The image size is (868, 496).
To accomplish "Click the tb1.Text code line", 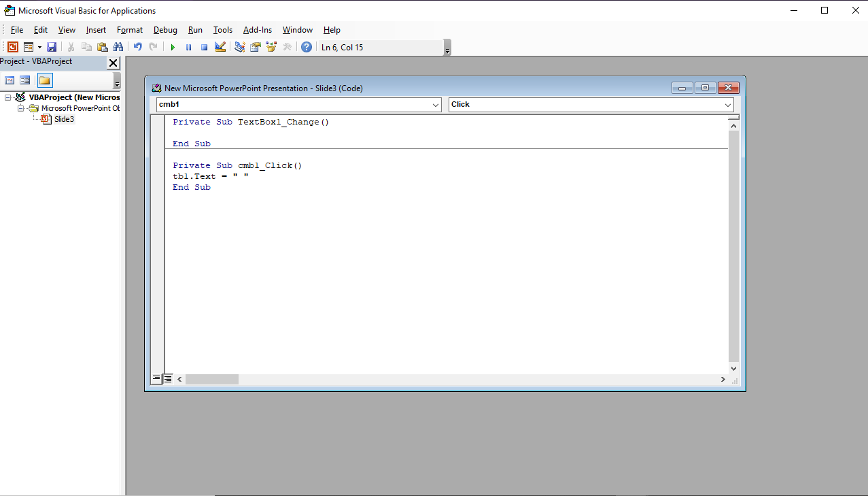I will click(211, 176).
